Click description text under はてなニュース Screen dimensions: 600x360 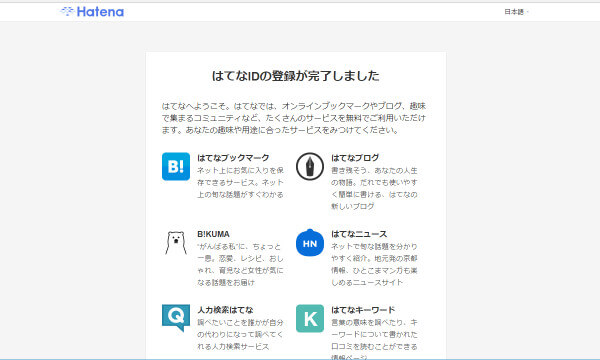(x=374, y=264)
